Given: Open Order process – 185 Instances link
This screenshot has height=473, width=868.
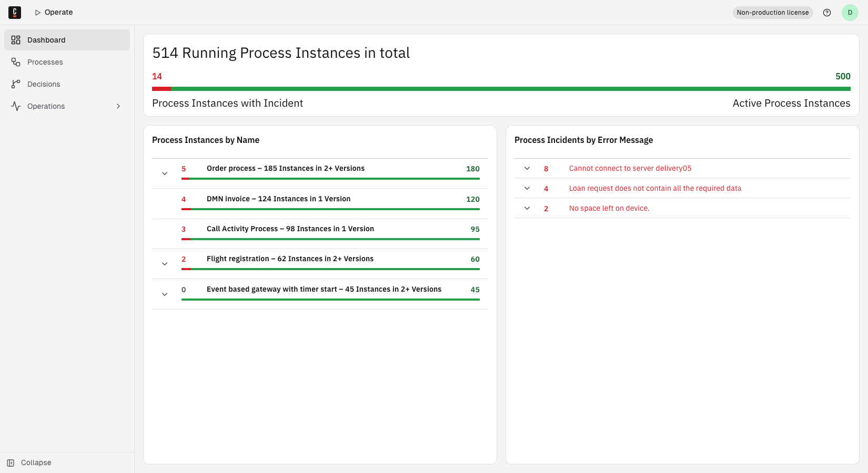Looking at the screenshot, I should [286, 169].
